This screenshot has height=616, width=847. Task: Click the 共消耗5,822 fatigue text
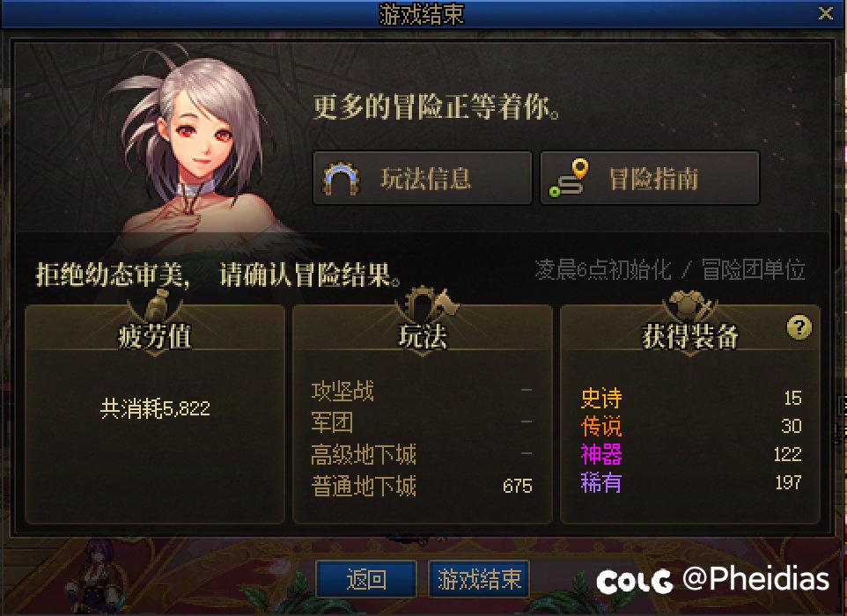(155, 408)
